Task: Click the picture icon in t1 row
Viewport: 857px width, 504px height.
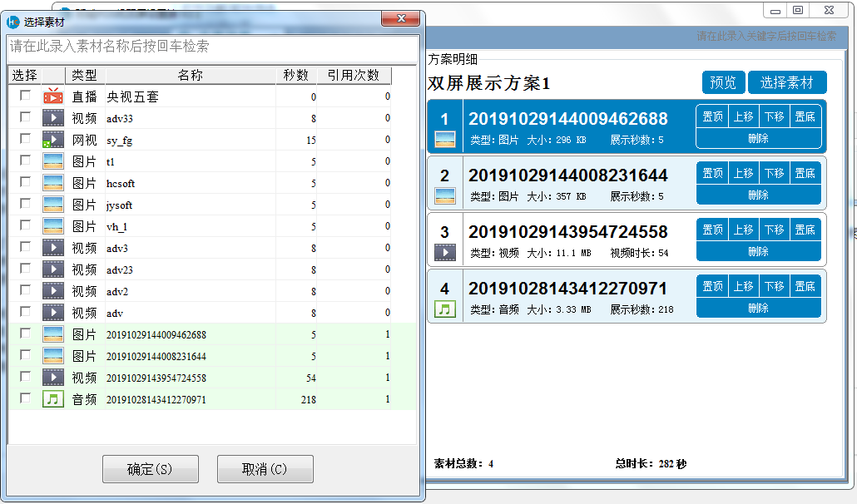Action: click(x=53, y=161)
